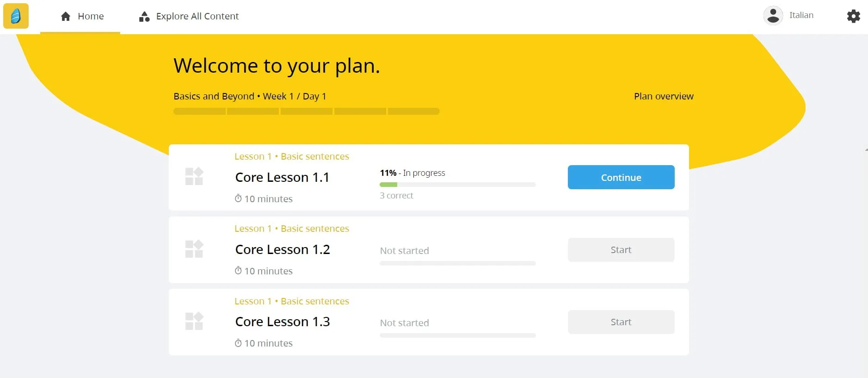This screenshot has width=868, height=378.
Task: Click the Core Lesson 1.3 puzzle icon
Action: [x=194, y=321]
